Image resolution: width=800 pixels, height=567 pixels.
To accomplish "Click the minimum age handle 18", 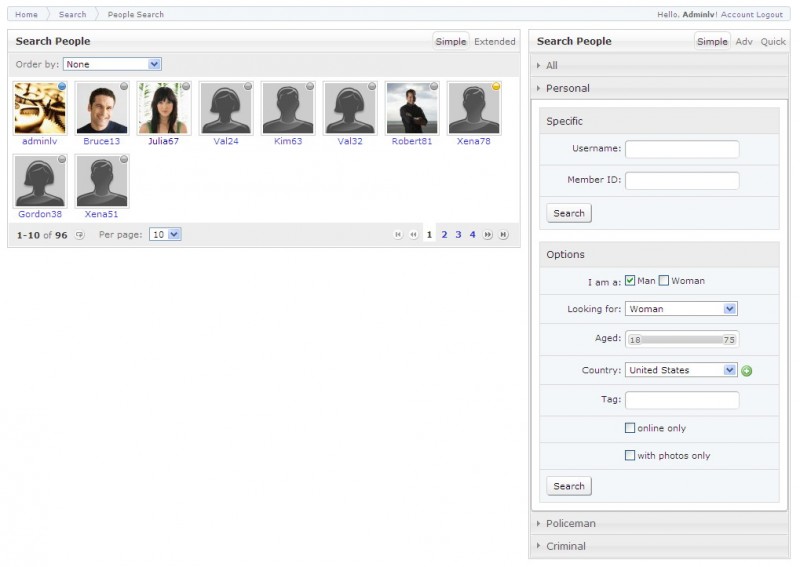I will pyautogui.click(x=635, y=339).
